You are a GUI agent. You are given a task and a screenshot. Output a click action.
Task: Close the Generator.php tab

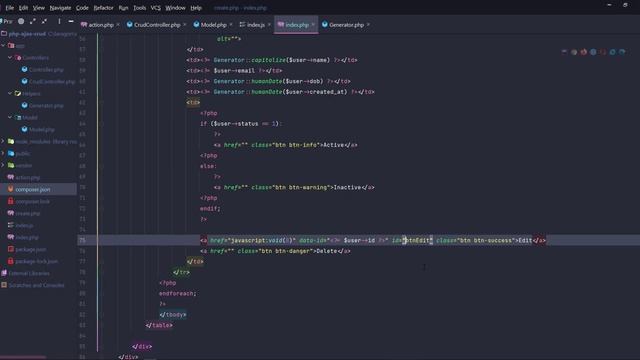pos(368,25)
